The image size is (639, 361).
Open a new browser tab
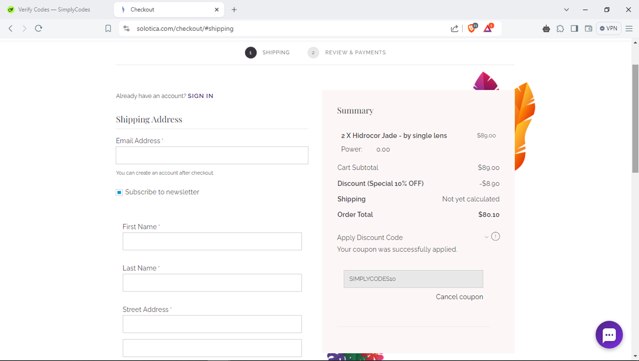click(234, 9)
